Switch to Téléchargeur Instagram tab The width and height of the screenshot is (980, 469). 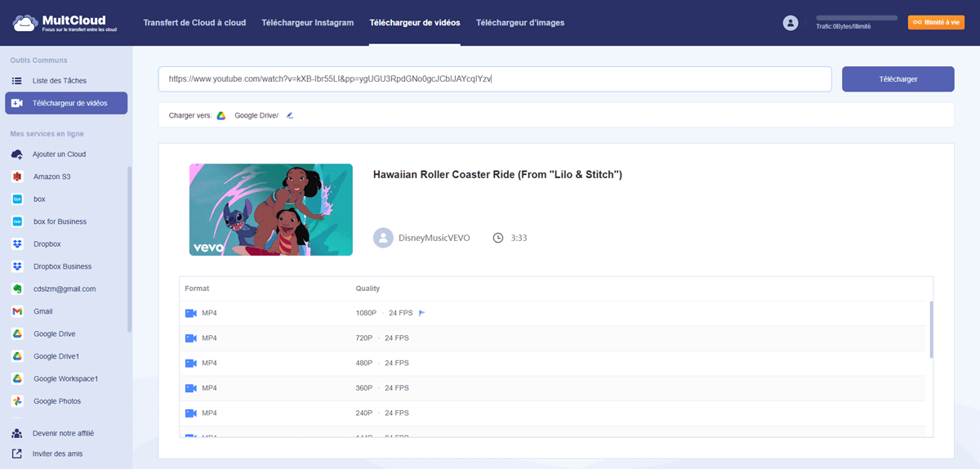pyautogui.click(x=307, y=23)
